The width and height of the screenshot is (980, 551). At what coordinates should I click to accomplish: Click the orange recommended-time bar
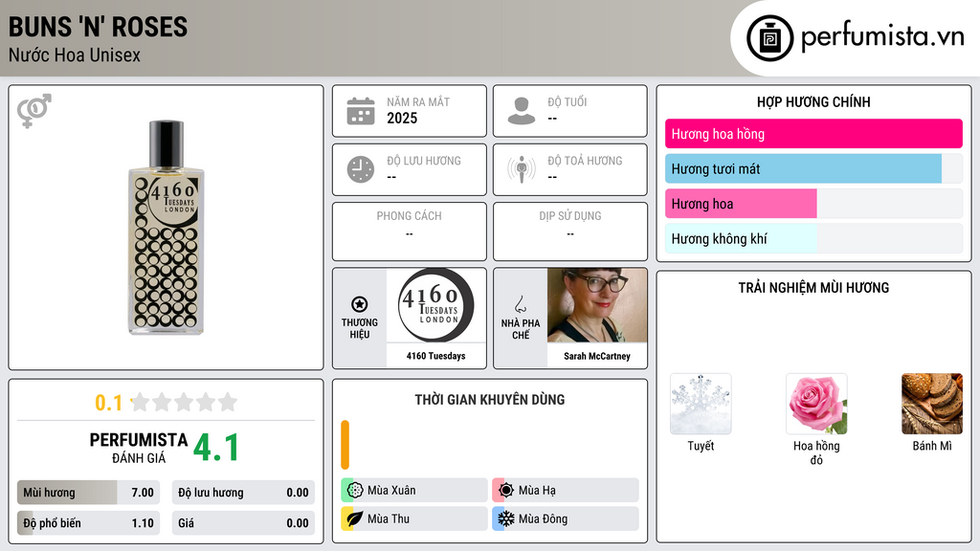tap(345, 445)
